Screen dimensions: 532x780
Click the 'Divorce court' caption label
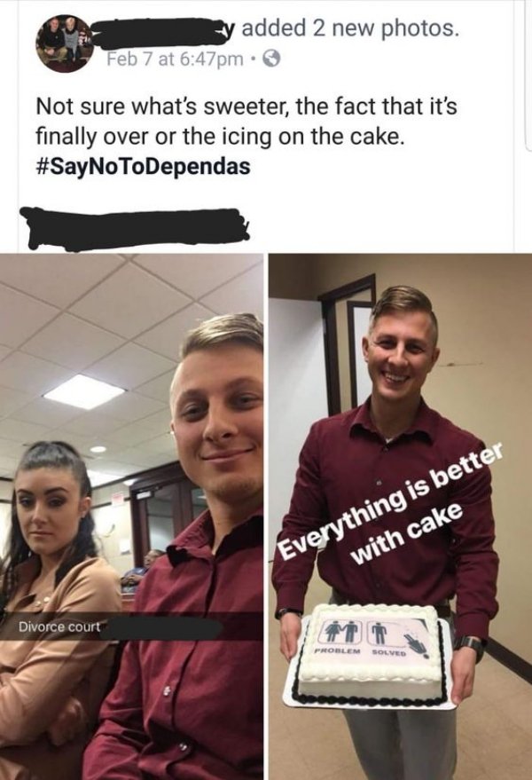pyautogui.click(x=59, y=626)
